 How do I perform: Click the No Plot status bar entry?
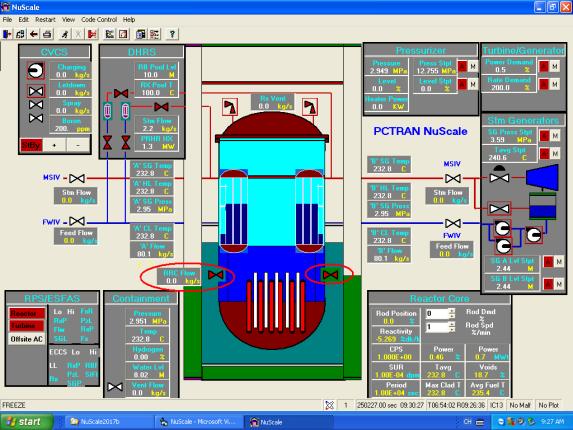click(549, 405)
